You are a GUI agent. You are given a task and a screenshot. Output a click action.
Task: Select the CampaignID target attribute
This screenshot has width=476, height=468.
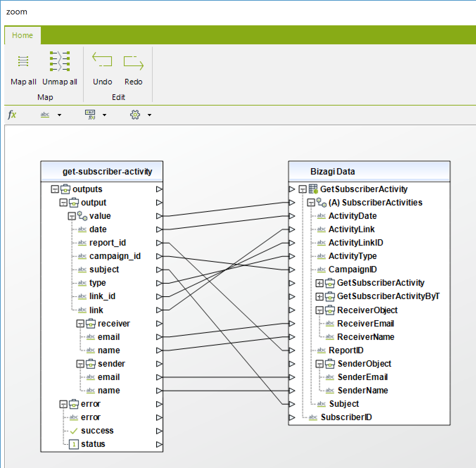(353, 270)
